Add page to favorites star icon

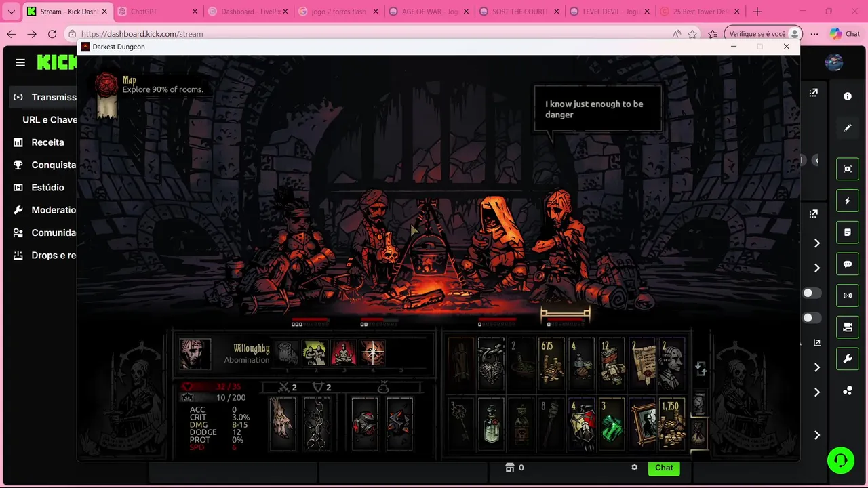692,34
